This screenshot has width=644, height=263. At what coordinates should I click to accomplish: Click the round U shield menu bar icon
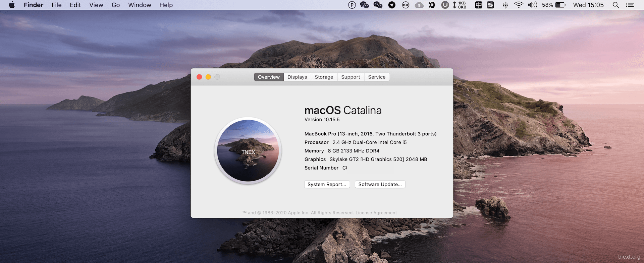pos(445,5)
